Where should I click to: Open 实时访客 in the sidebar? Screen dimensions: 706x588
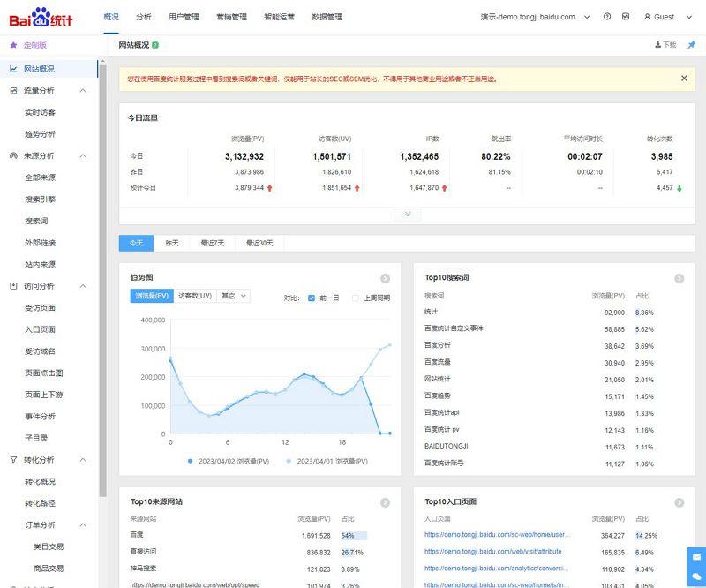[40, 112]
